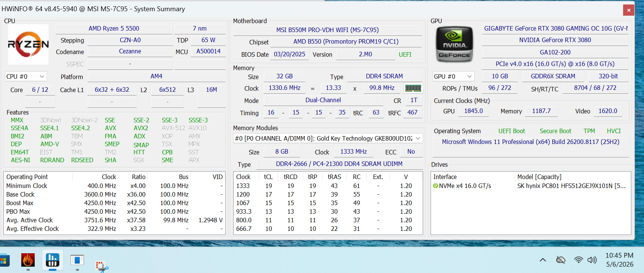Close the HWiNFO System Summary window
644x273 pixels.
pos(629,10)
